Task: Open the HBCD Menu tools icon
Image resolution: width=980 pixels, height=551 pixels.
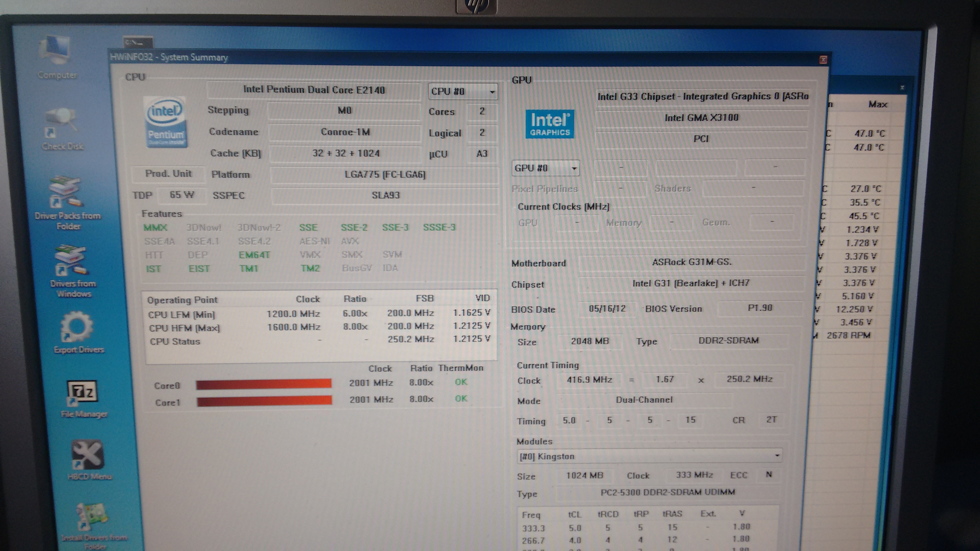Action: coord(88,459)
